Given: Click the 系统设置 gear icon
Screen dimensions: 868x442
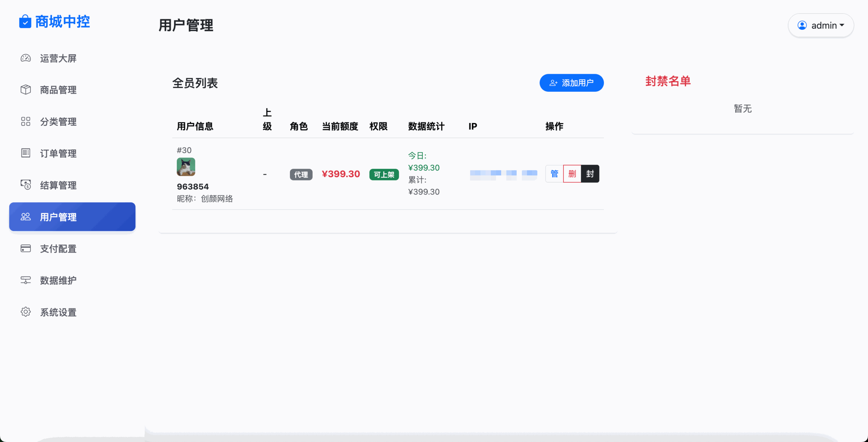Looking at the screenshot, I should click(25, 312).
